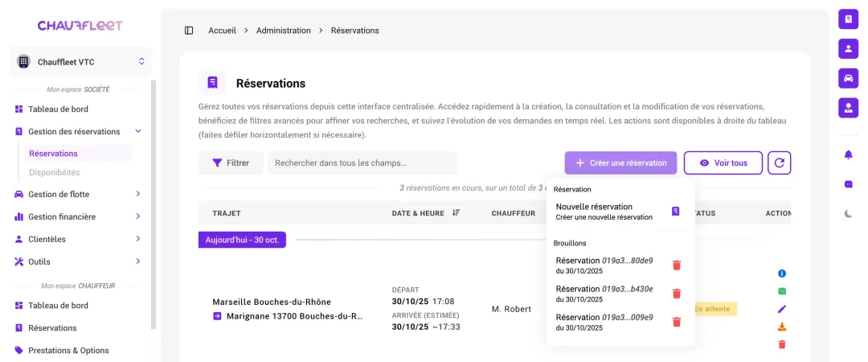
Task: Click driver name M. Robert
Action: pyautogui.click(x=511, y=309)
